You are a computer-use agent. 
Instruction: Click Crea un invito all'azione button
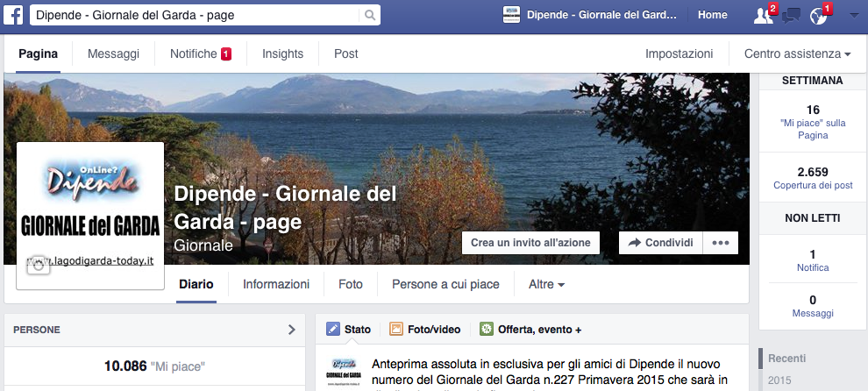pos(530,243)
